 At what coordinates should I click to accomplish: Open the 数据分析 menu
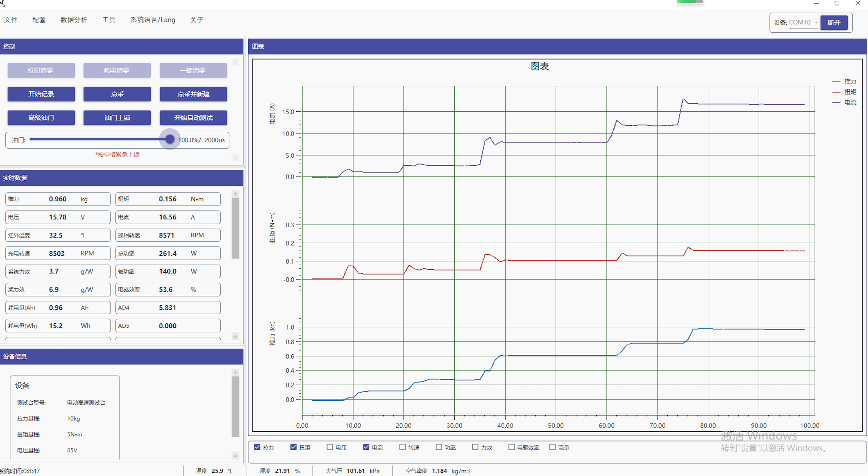pos(74,20)
